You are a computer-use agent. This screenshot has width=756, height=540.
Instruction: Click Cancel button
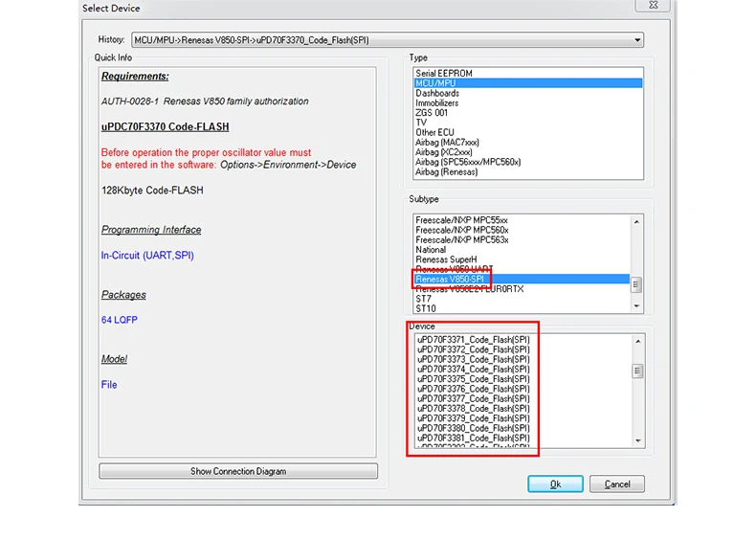point(617,484)
